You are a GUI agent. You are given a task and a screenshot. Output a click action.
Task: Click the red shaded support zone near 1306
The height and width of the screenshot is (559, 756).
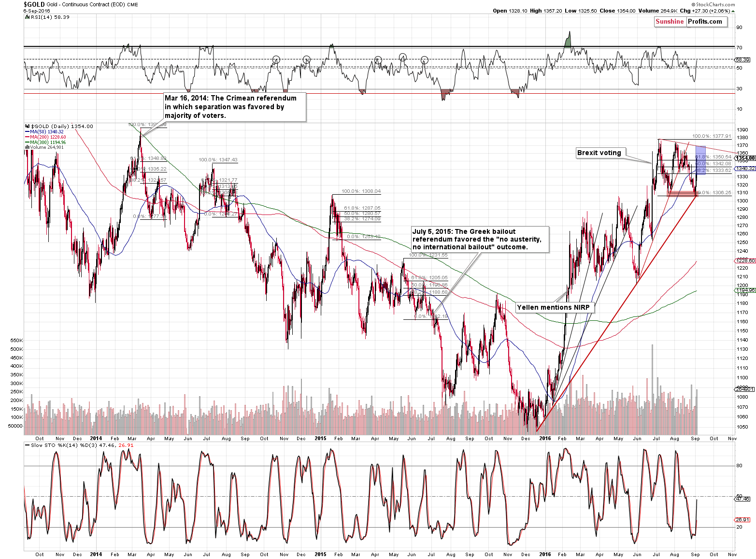(682, 194)
